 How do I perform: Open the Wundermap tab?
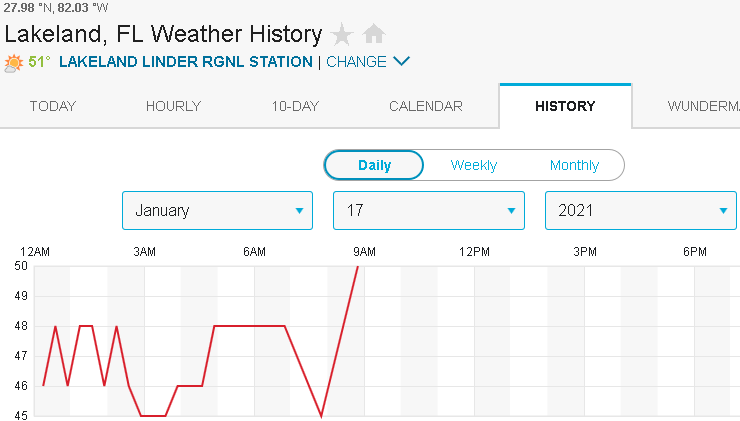click(x=700, y=106)
